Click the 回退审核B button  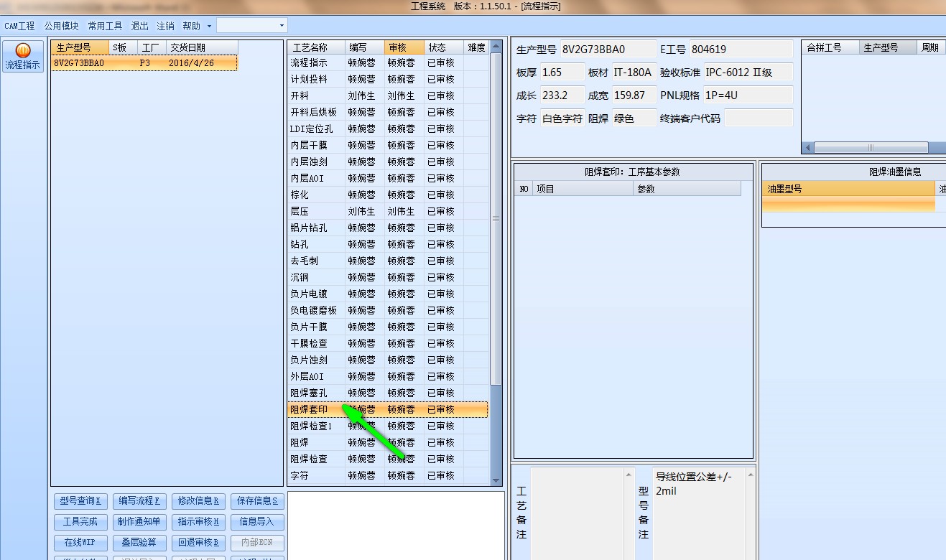click(x=198, y=542)
